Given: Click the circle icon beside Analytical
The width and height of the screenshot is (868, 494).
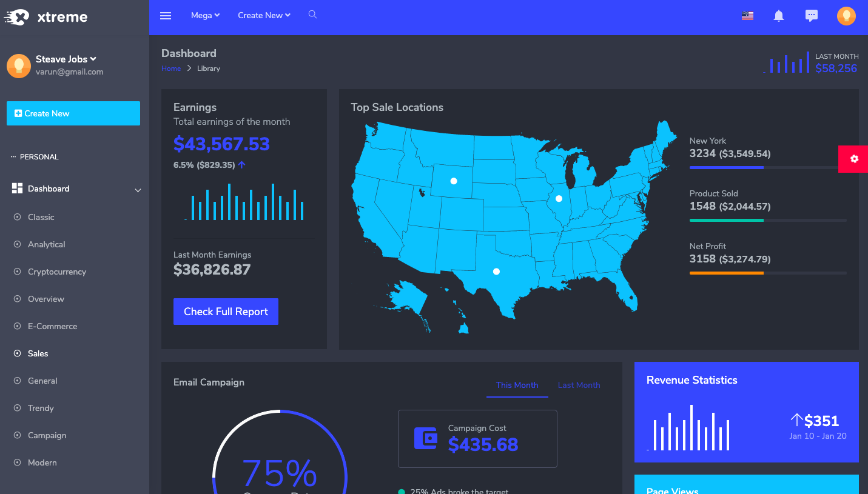Looking at the screenshot, I should (x=17, y=244).
